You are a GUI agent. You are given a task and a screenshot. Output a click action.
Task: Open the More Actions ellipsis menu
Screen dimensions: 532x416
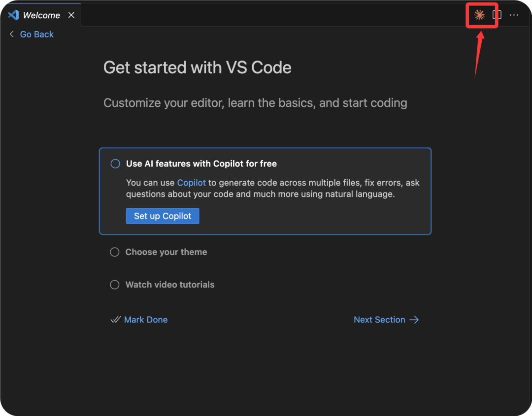point(514,15)
